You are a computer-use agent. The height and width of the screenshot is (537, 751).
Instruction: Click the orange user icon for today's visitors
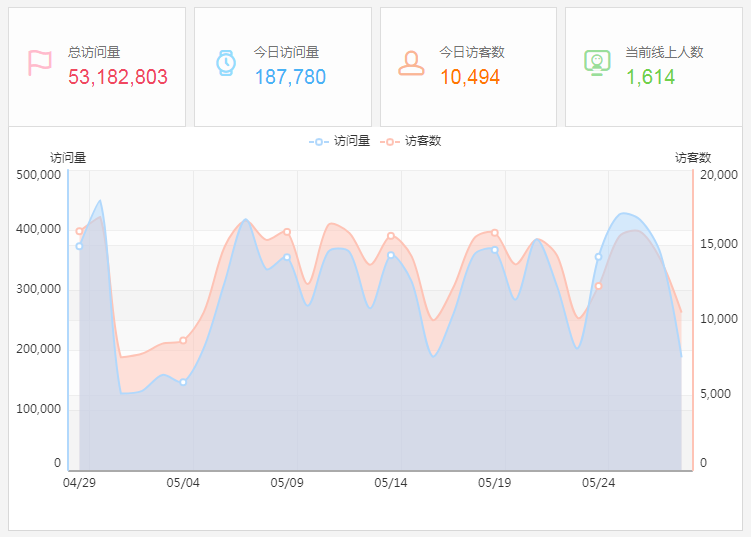click(x=411, y=63)
